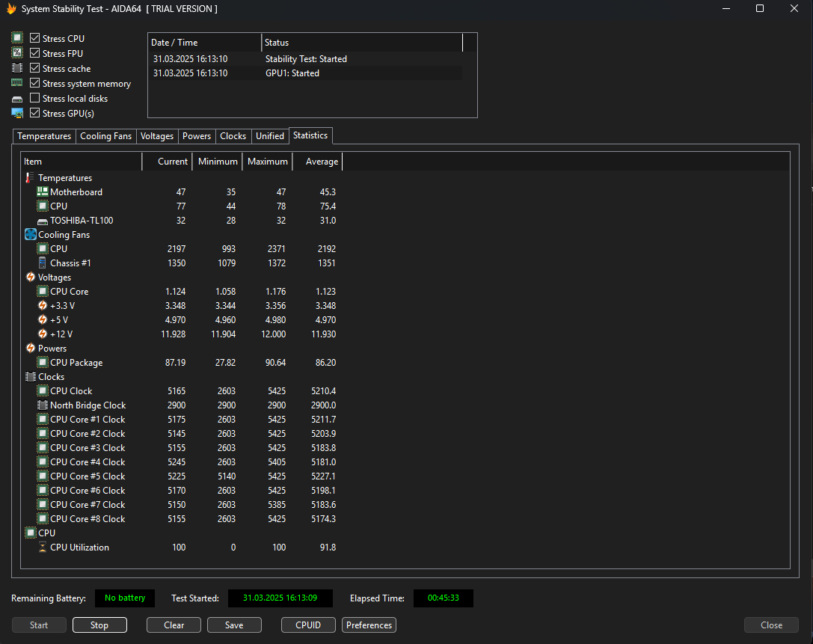Click the Start button
Image resolution: width=813 pixels, height=644 pixels.
pos(39,625)
